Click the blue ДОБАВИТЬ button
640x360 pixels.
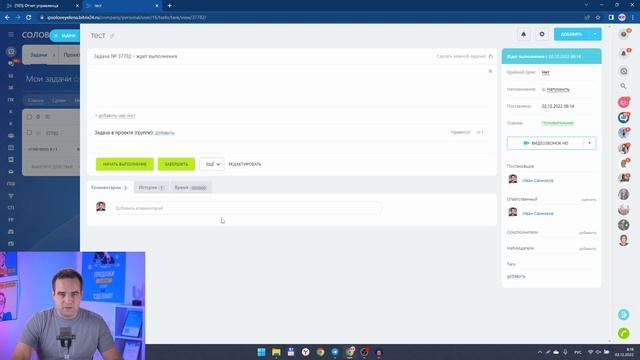click(571, 34)
